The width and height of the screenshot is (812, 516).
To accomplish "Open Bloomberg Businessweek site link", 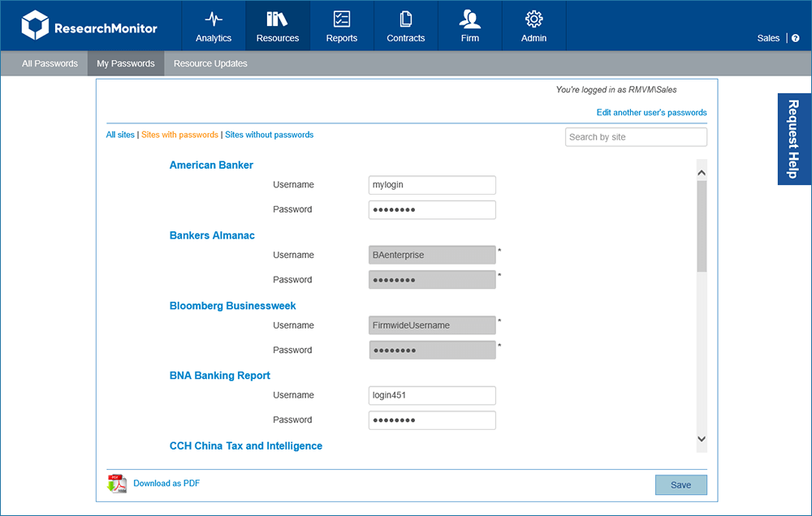I will [232, 306].
